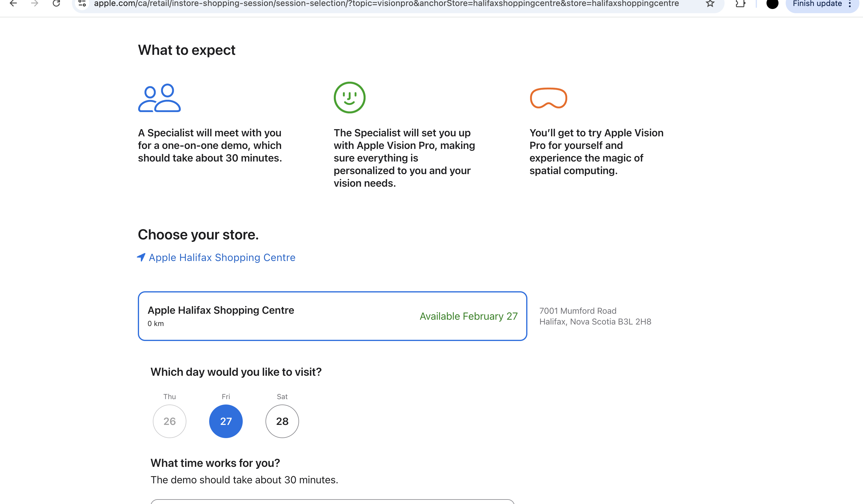Open the browser profile avatar
The width and height of the screenshot is (863, 504).
point(772,4)
